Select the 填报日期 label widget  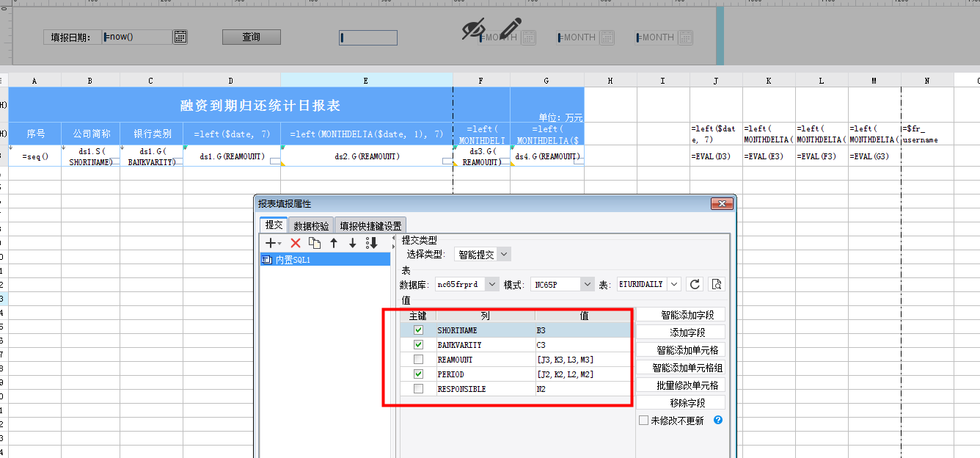tap(72, 37)
